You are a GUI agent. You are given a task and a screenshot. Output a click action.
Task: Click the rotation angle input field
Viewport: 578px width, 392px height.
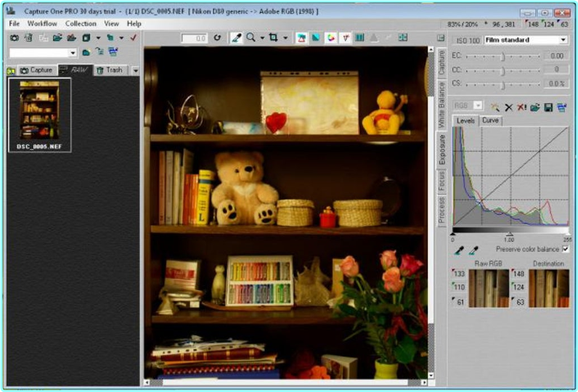(x=195, y=38)
